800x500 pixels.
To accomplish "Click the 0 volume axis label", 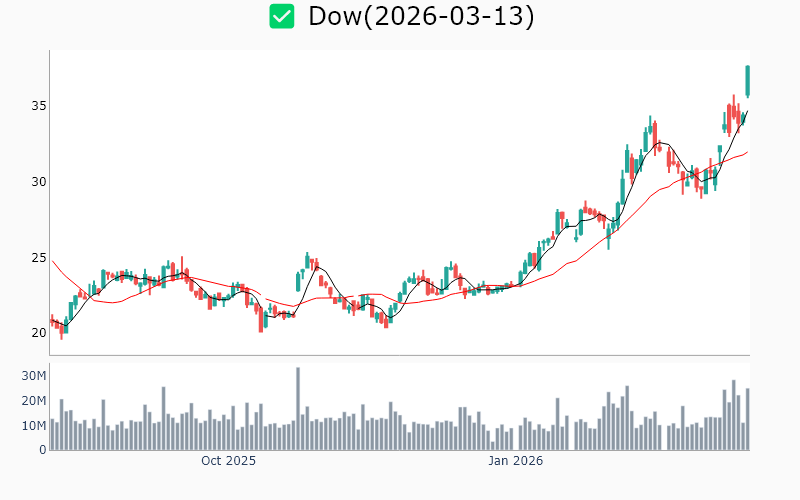I will 43,450.
